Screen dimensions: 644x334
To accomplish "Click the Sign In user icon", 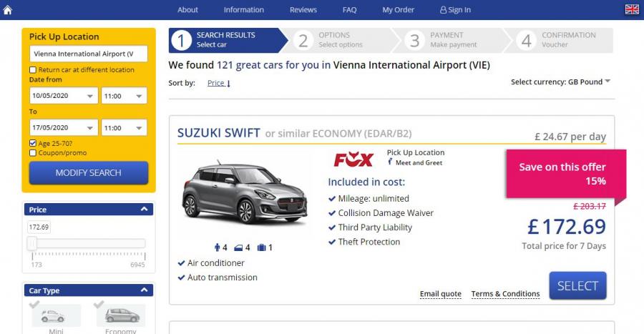I will [x=443, y=10].
